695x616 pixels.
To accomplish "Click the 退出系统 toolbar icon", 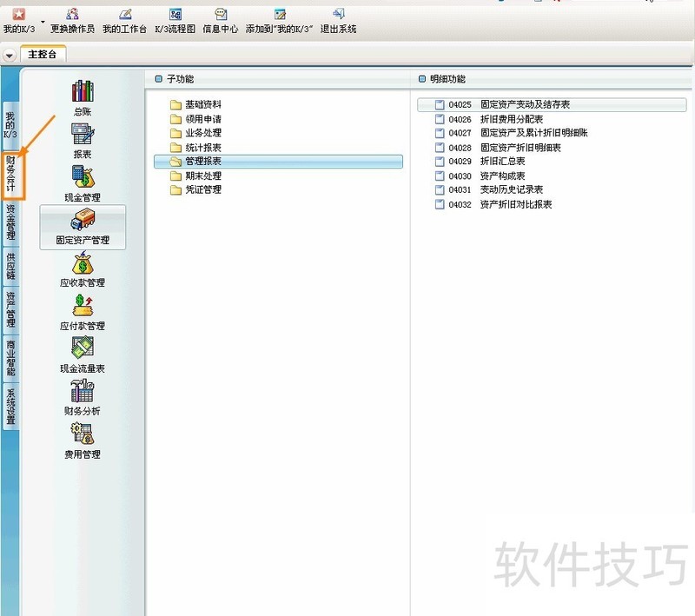I will pos(338,21).
